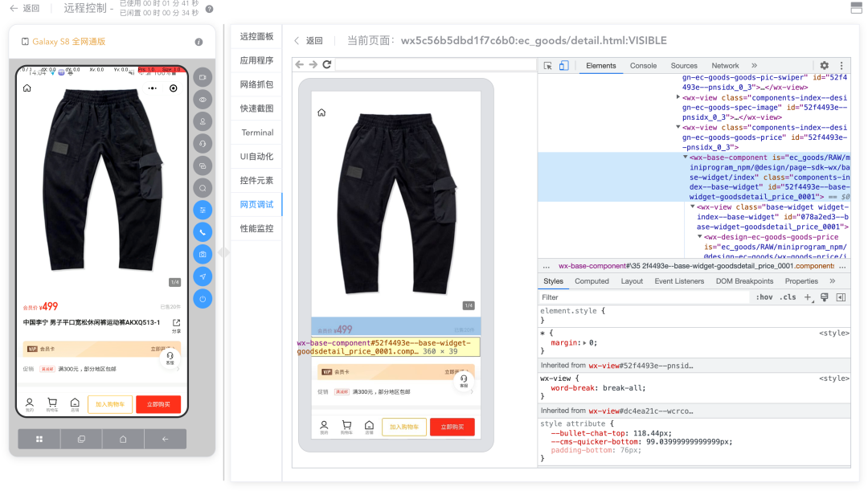Click the DevTools inspect element cursor icon
The width and height of the screenshot is (868, 491).
pyautogui.click(x=548, y=65)
